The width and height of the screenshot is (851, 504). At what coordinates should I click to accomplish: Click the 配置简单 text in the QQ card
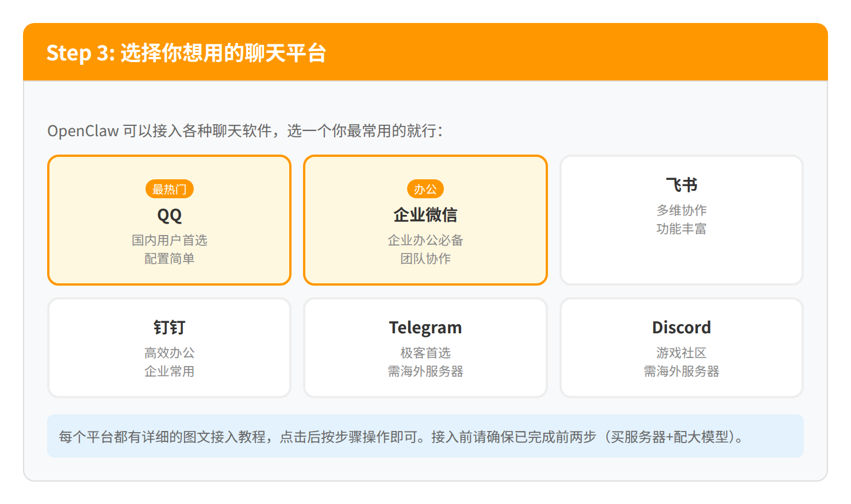point(169,259)
